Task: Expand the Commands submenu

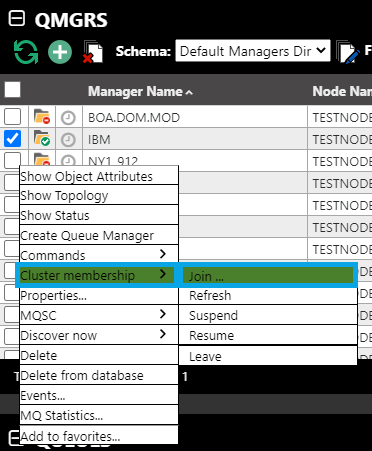Action: click(99, 255)
